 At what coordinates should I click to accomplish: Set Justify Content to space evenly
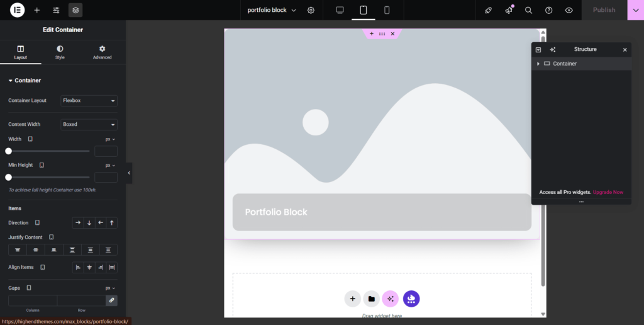click(108, 249)
